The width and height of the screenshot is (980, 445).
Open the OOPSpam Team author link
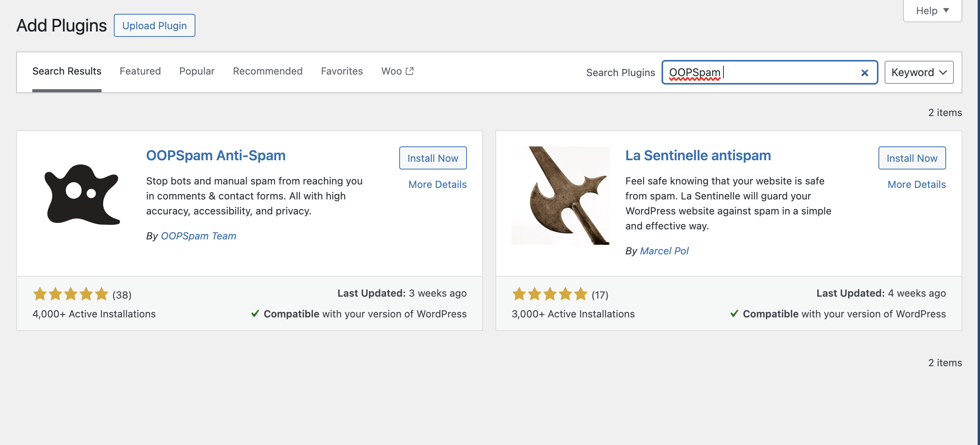(x=198, y=236)
